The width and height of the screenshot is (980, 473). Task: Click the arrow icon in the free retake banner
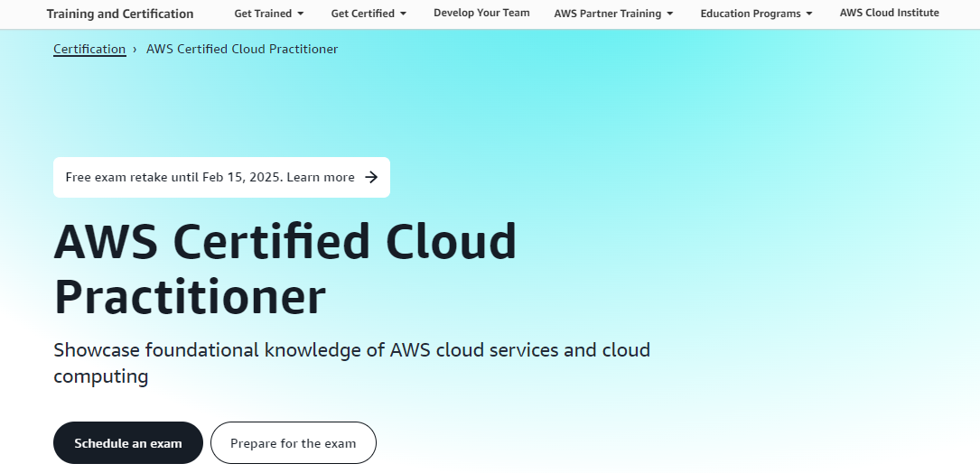371,178
